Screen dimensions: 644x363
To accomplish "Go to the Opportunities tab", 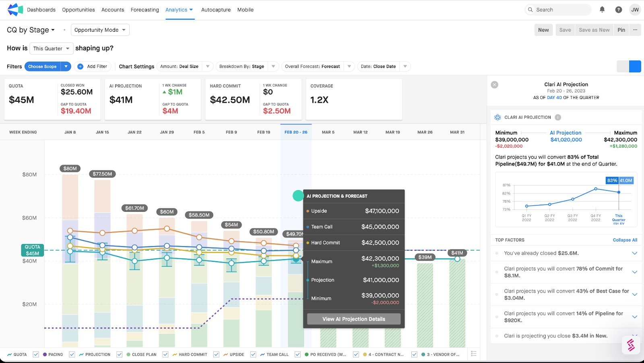I will 78,10.
